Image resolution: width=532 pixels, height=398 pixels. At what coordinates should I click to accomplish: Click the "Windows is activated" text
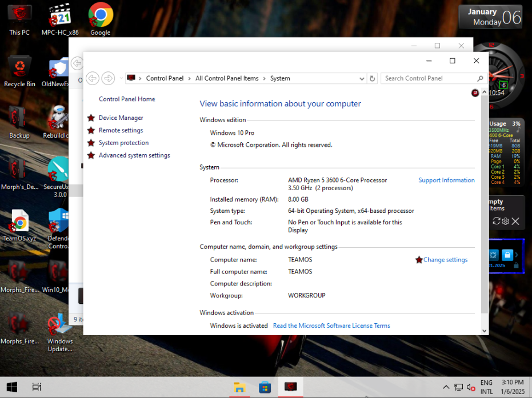coord(239,326)
